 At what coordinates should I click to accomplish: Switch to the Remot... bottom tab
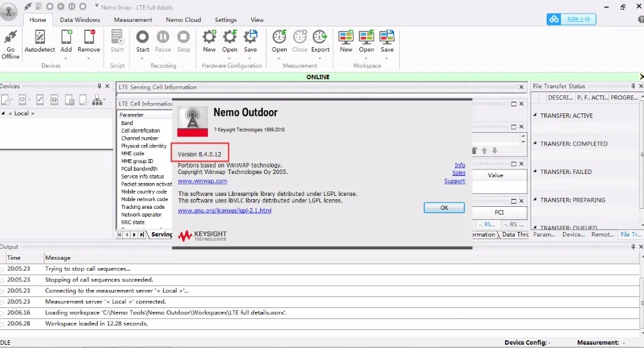(603, 234)
